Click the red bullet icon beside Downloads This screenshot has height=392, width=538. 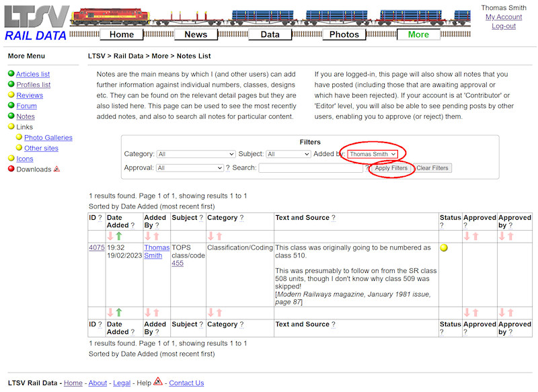pos(11,169)
